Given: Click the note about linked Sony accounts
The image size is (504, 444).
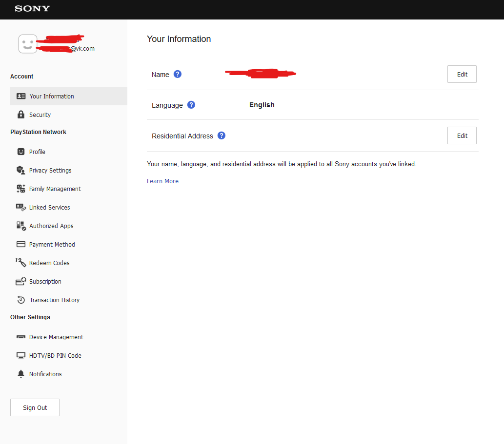Looking at the screenshot, I should point(282,164).
